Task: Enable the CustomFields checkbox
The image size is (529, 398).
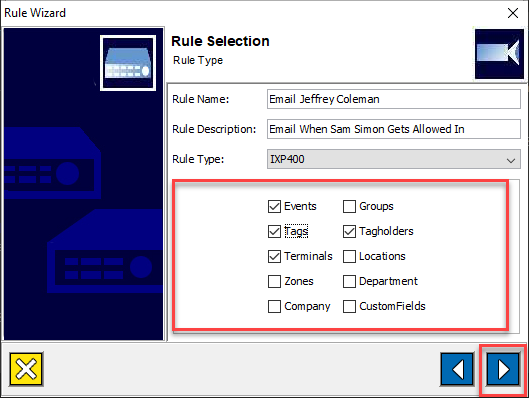Action: [349, 306]
